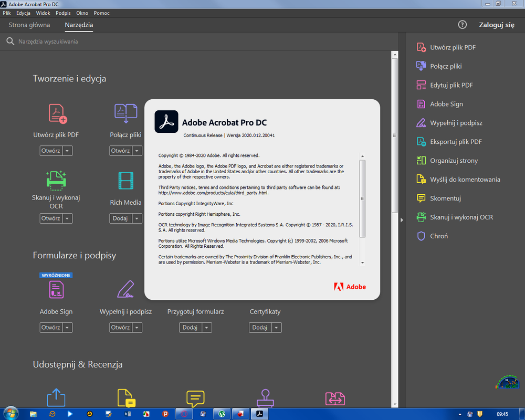The image size is (525, 420).
Task: Click Zaloguj się to sign in
Action: coord(496,25)
